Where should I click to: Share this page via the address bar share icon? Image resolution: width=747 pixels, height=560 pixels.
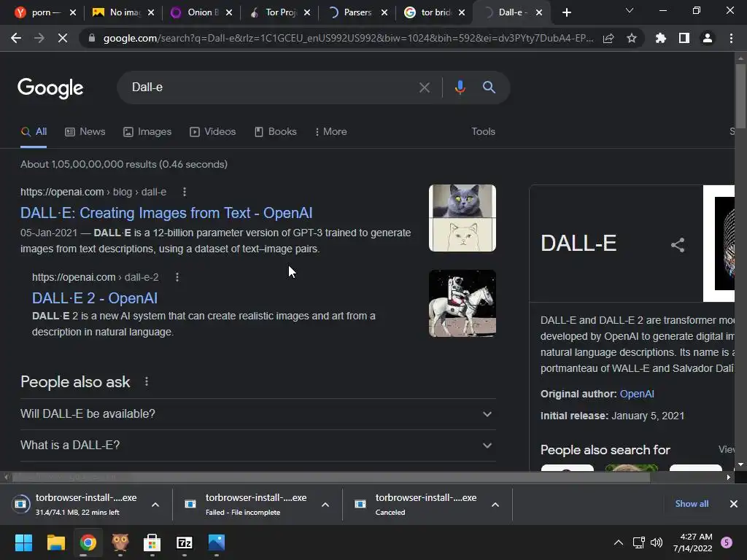[x=608, y=39]
